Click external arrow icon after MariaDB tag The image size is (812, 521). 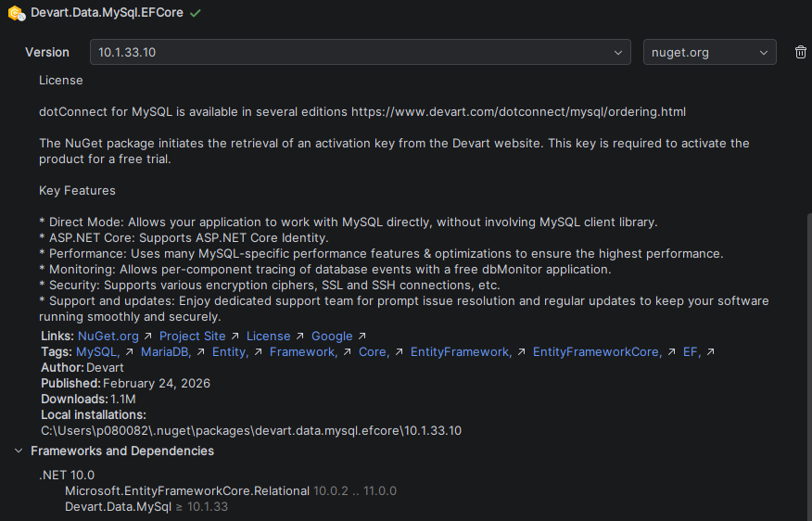(x=201, y=352)
